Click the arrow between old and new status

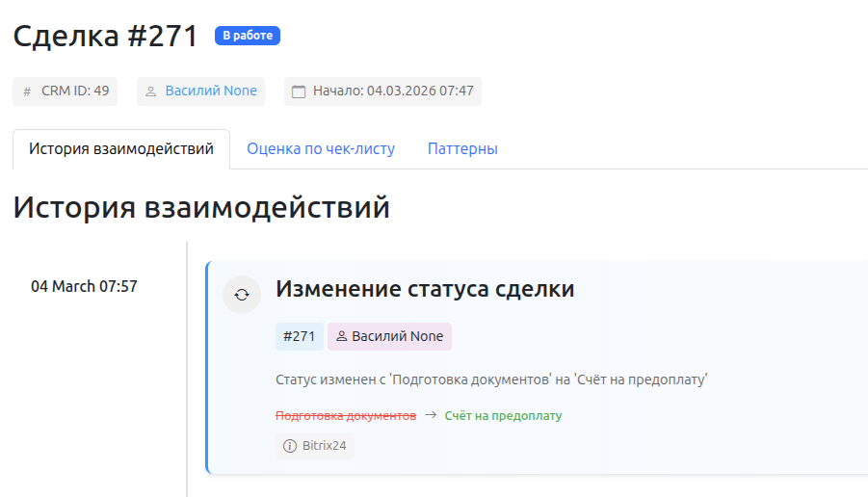(430, 415)
